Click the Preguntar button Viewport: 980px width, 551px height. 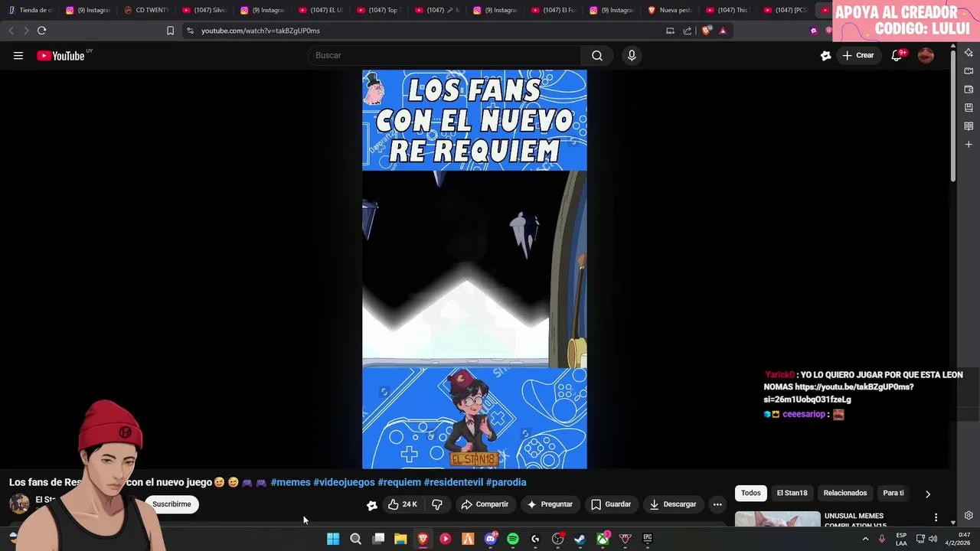click(x=550, y=504)
